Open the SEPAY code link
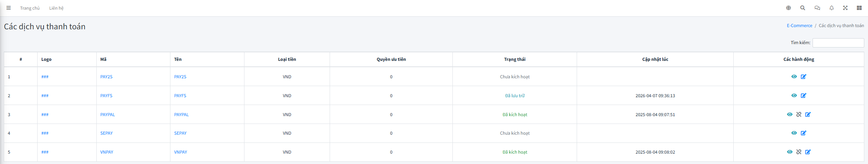Screen dimensions: 868x164 pyautogui.click(x=106, y=133)
